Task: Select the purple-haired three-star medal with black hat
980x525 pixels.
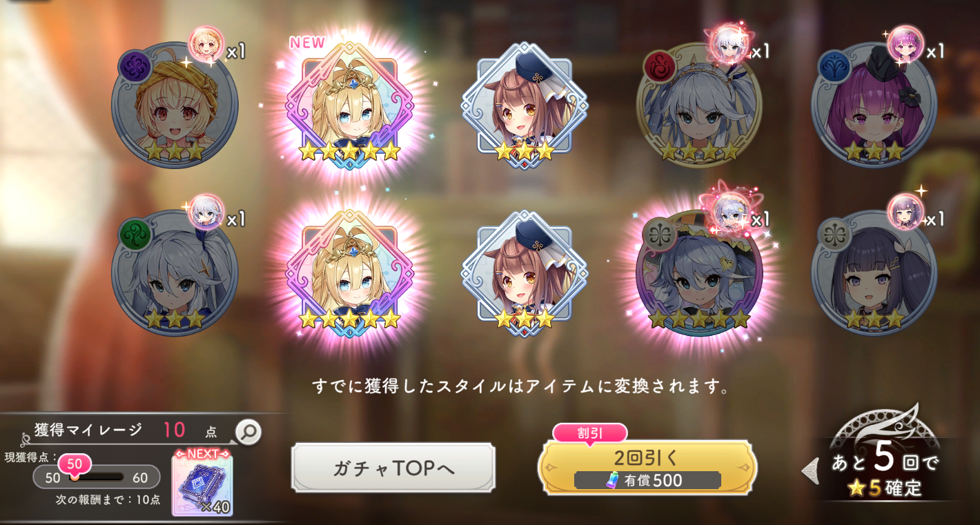Action: [x=874, y=105]
